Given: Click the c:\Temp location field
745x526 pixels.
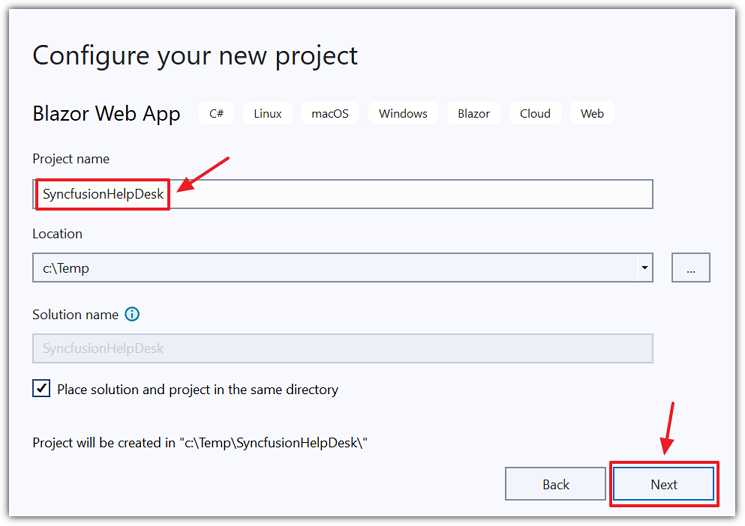Looking at the screenshot, I should 343,268.
